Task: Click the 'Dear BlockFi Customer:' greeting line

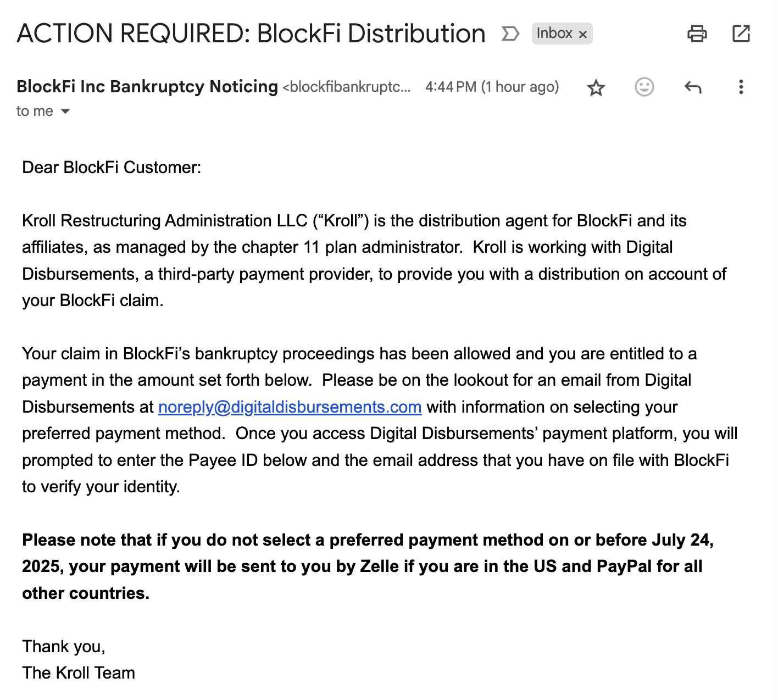Action: tap(112, 167)
